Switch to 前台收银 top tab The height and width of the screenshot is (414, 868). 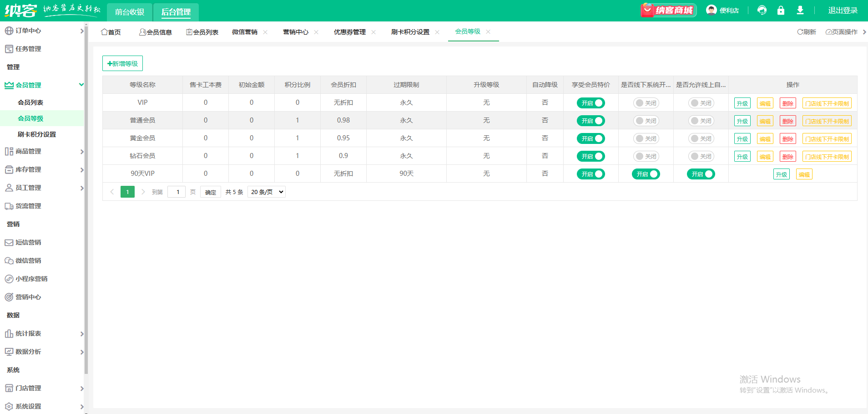click(x=130, y=12)
